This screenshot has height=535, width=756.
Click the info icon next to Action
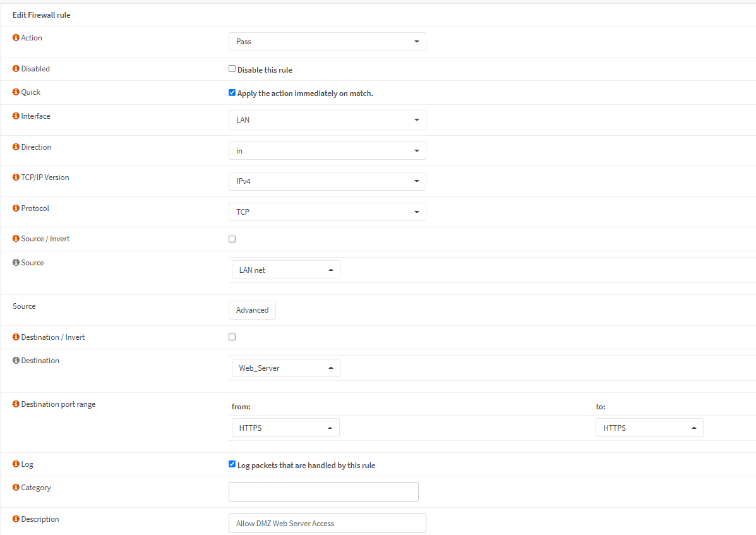16,38
